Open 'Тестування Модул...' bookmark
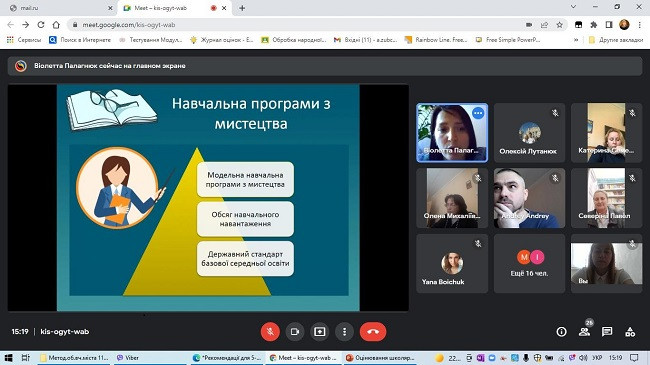Viewport: 650px width, 365px height. click(x=150, y=40)
